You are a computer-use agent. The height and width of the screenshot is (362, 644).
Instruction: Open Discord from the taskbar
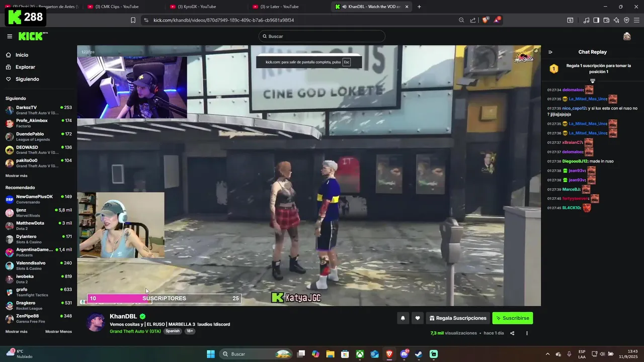(x=404, y=354)
